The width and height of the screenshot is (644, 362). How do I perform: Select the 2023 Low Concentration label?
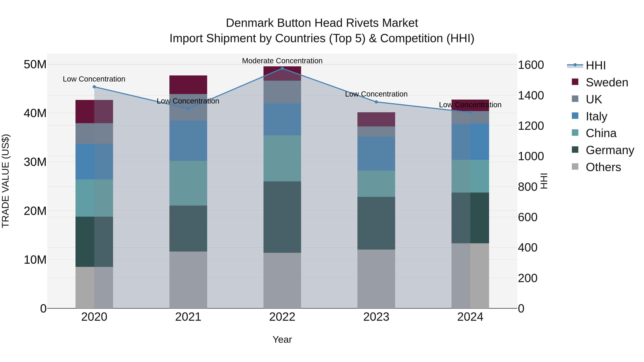[x=376, y=94]
